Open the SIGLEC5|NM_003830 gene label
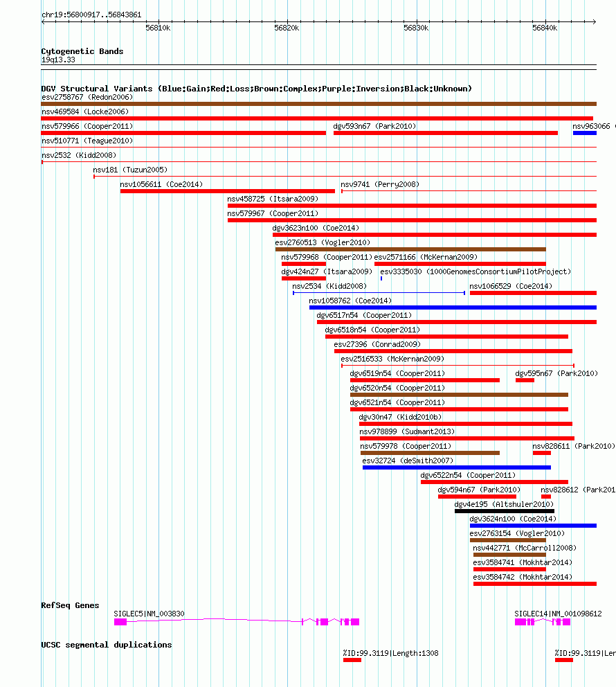The height and width of the screenshot is (687, 616). pyautogui.click(x=149, y=614)
